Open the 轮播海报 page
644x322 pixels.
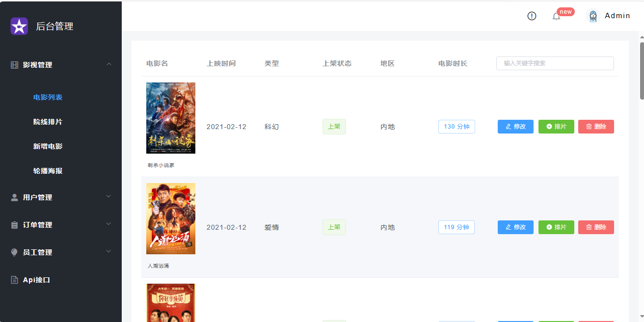48,171
